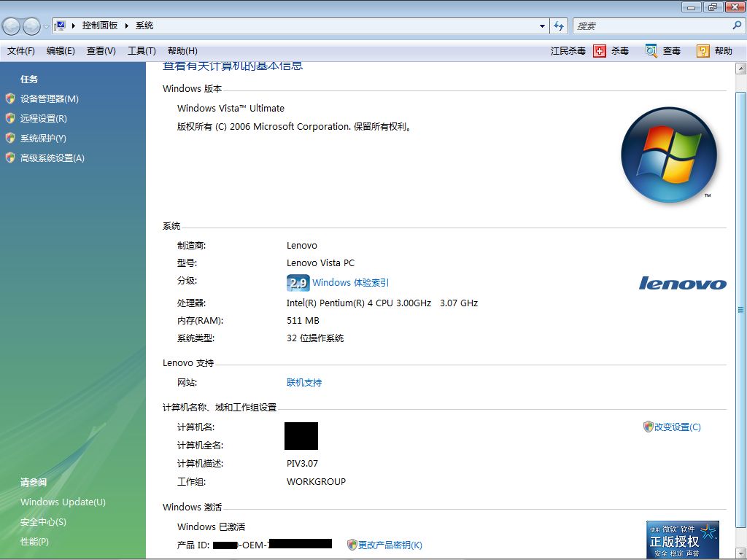
Task: Select the Windows 已激活 status text
Action: tap(211, 526)
